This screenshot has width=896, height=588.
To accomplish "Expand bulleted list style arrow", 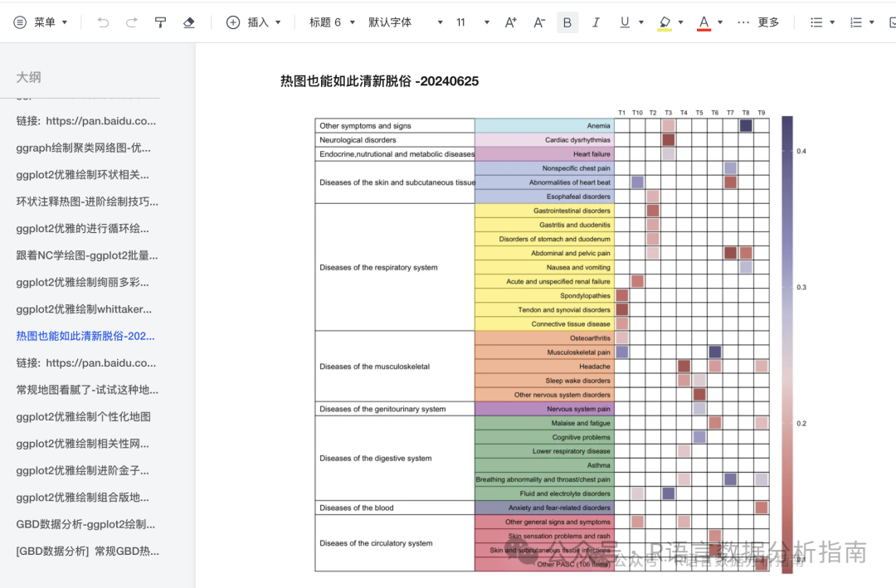I will pos(832,22).
